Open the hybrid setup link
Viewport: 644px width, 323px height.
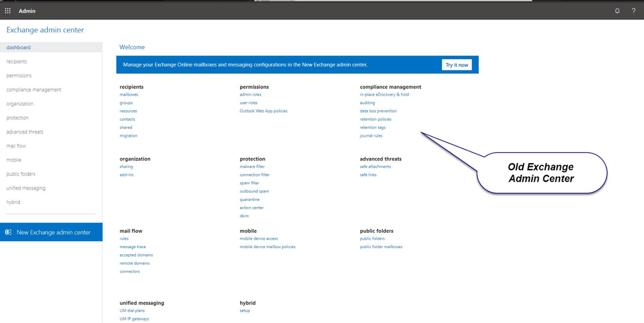click(x=245, y=311)
